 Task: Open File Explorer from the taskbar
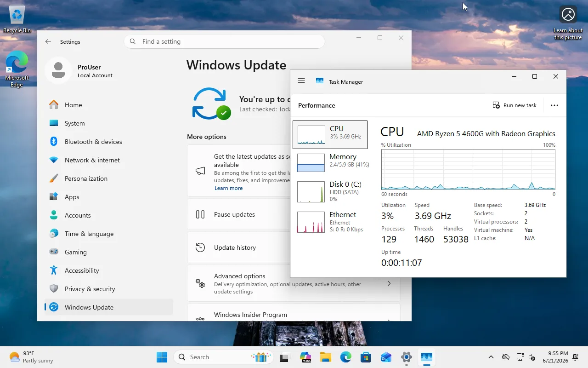click(326, 357)
